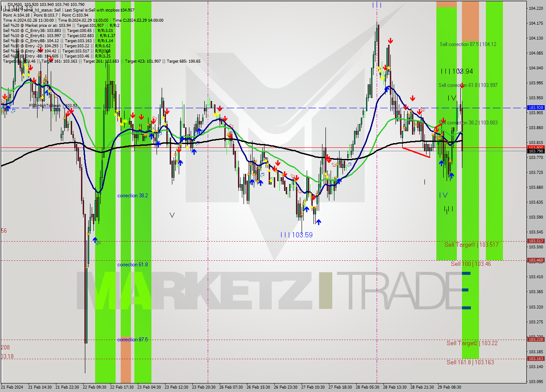Click the red price tag 103.220
546x392 pixels.
(x=536, y=339)
